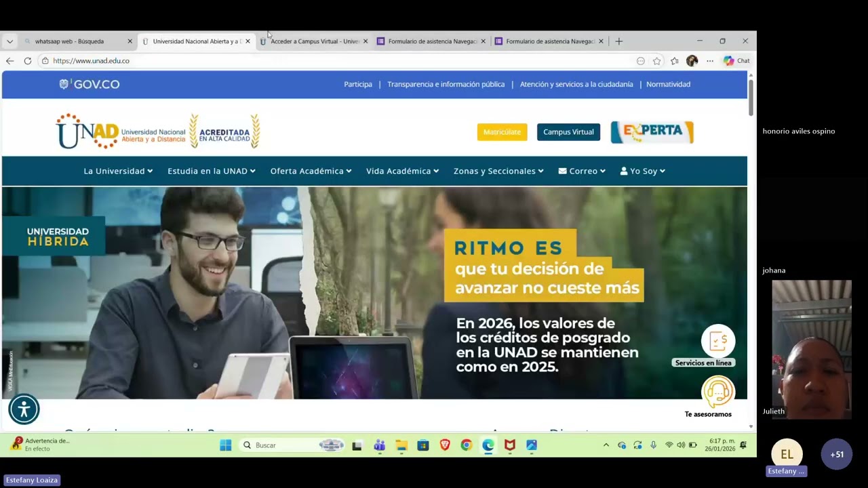Screen dimensions: 868x488
Task: Open the EXPERTA banner button
Action: click(x=652, y=132)
